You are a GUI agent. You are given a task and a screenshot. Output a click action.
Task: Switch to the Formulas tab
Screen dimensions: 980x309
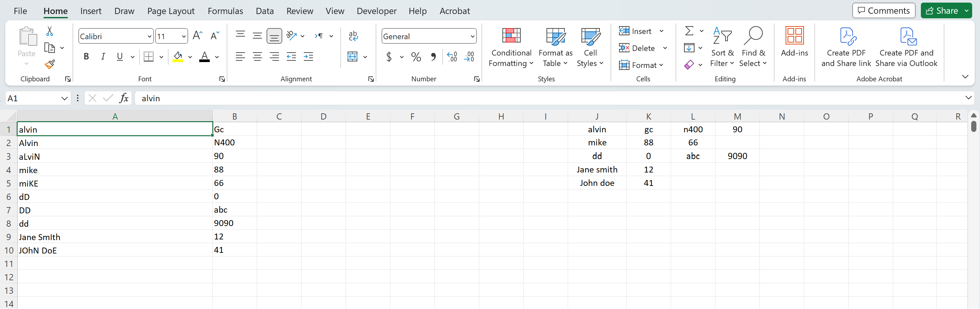tap(225, 11)
